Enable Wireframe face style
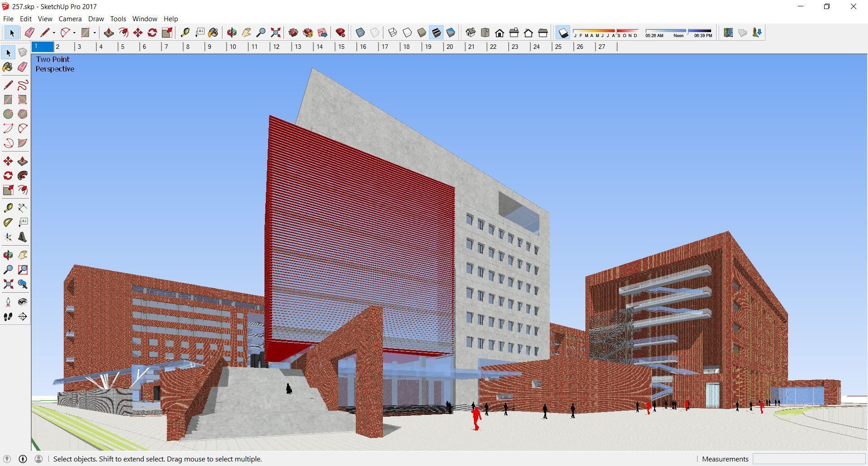The image size is (868, 466). coord(393,33)
